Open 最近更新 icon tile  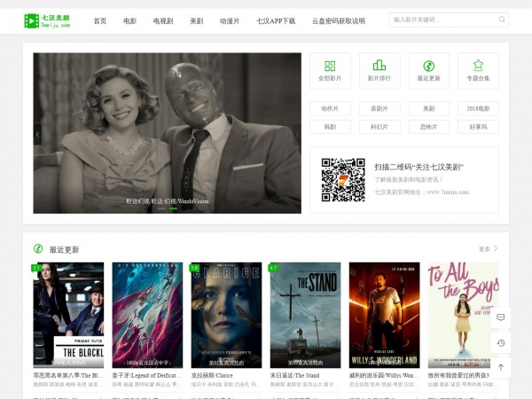pyautogui.click(x=428, y=71)
